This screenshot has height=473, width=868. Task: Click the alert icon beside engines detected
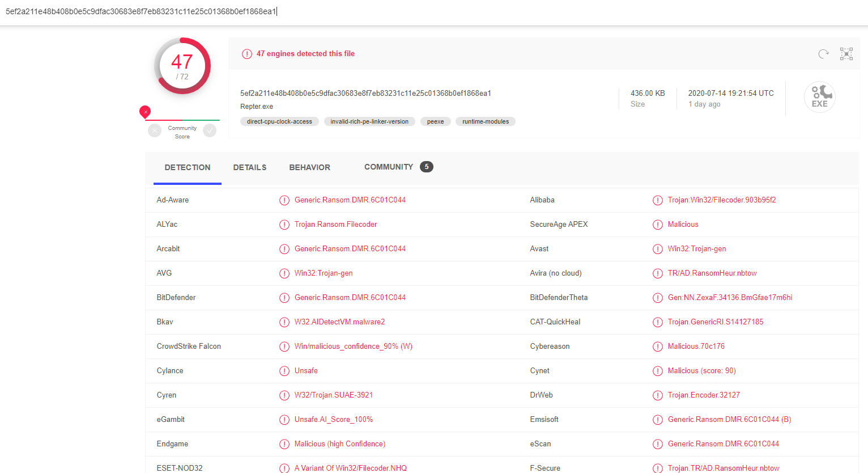(x=247, y=54)
